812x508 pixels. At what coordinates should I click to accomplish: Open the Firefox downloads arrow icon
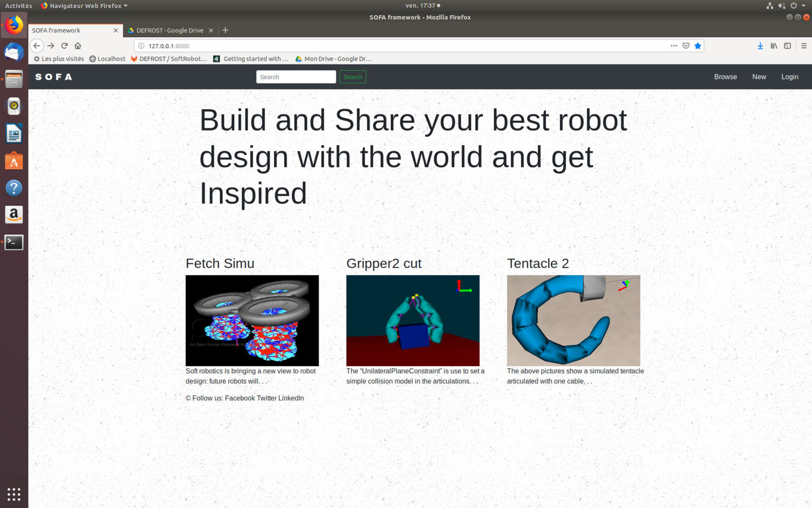(x=760, y=46)
